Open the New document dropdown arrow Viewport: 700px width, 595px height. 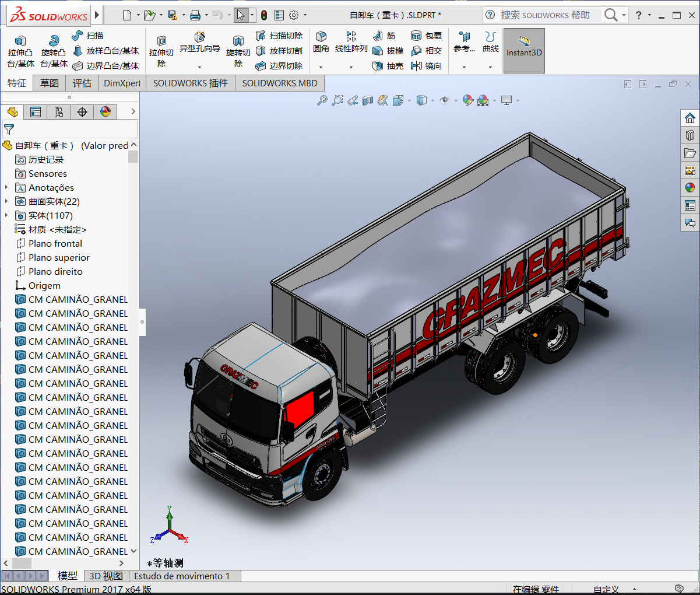point(138,15)
